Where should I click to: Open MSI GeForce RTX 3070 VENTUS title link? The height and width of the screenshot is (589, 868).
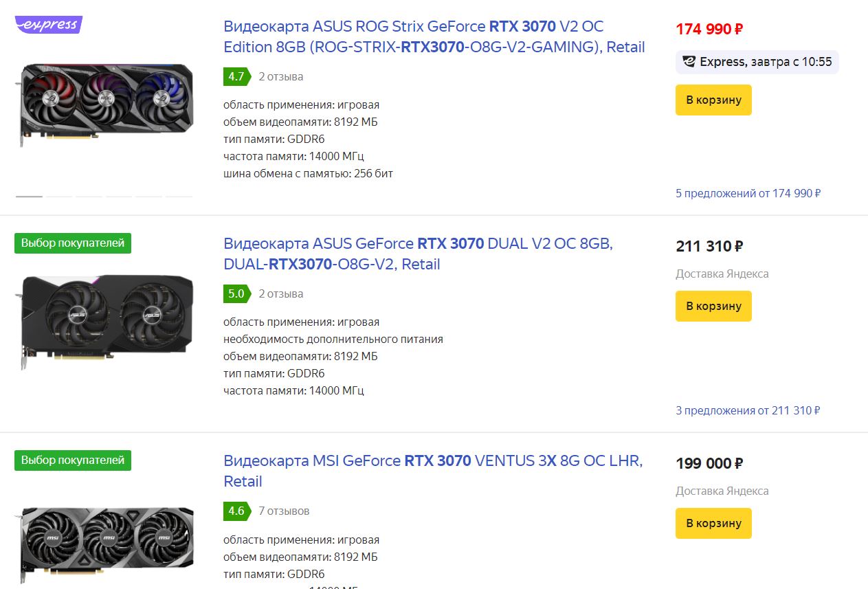(433, 470)
